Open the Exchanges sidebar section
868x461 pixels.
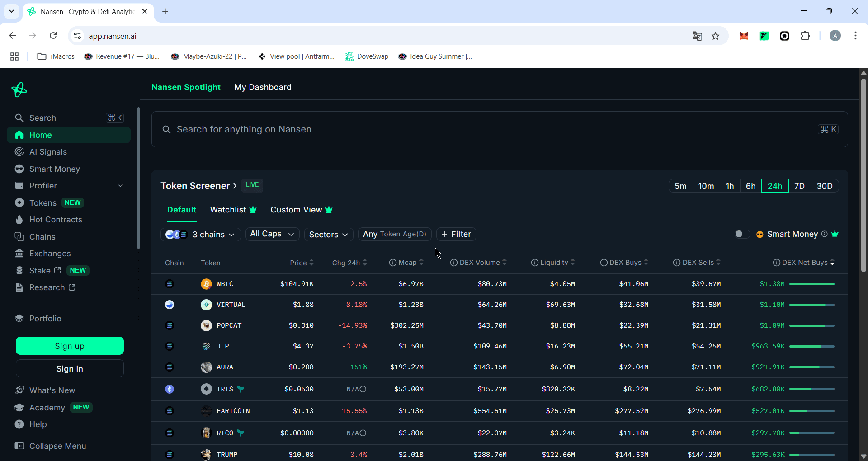point(50,254)
